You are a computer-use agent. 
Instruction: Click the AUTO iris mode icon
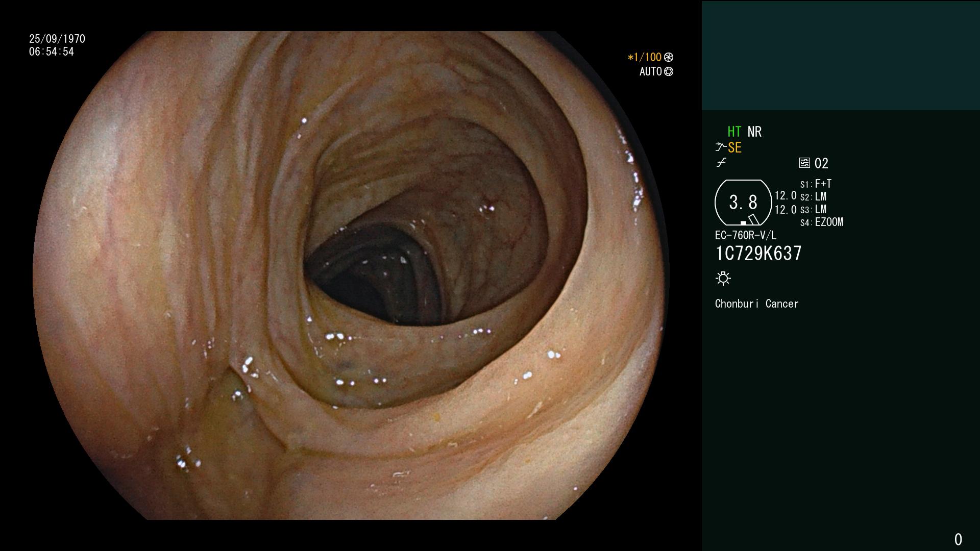pos(669,71)
